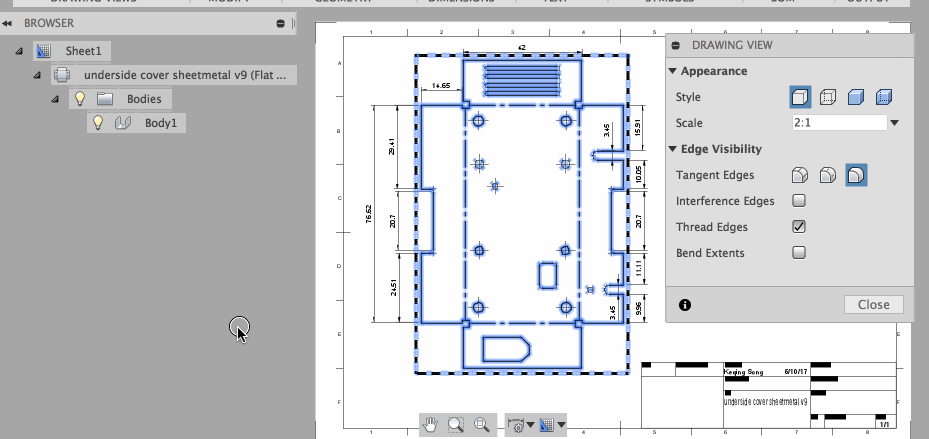This screenshot has width=929, height=439.
Task: Click the 9.96 dimension on the right
Action: coord(638,309)
